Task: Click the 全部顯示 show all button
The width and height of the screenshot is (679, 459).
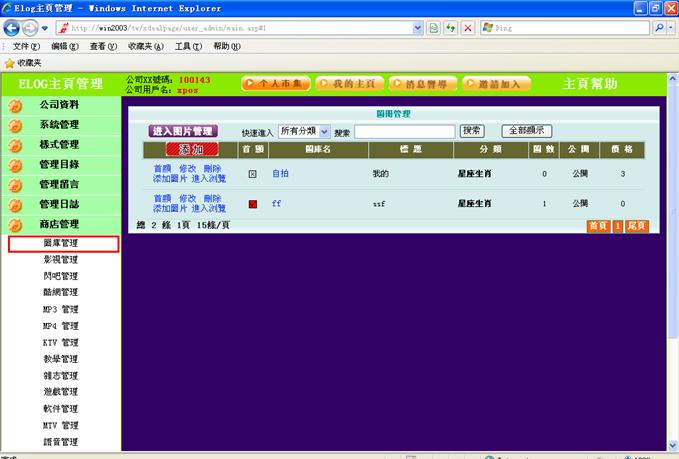Action: pyautogui.click(x=527, y=131)
